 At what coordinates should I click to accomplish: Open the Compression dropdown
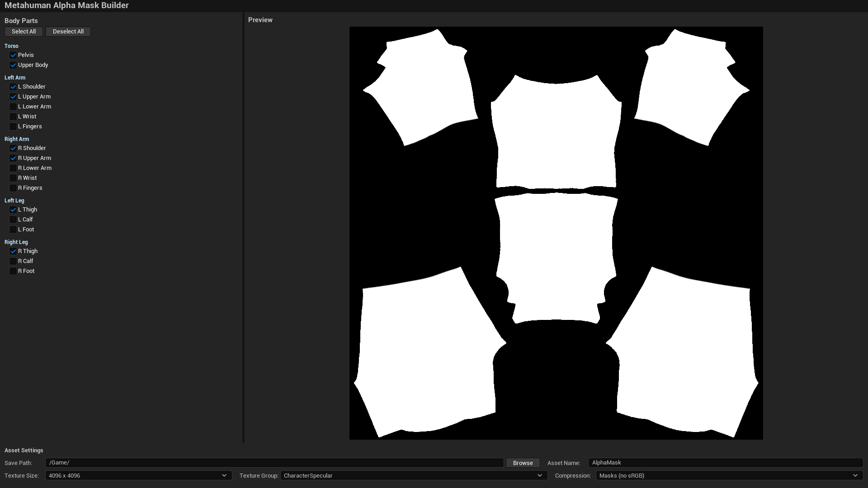tap(729, 475)
